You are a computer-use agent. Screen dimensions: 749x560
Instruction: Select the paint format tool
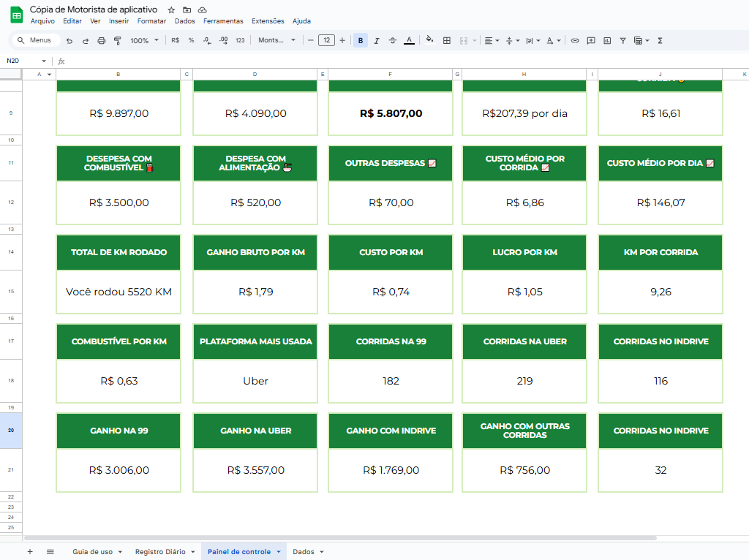pos(117,41)
